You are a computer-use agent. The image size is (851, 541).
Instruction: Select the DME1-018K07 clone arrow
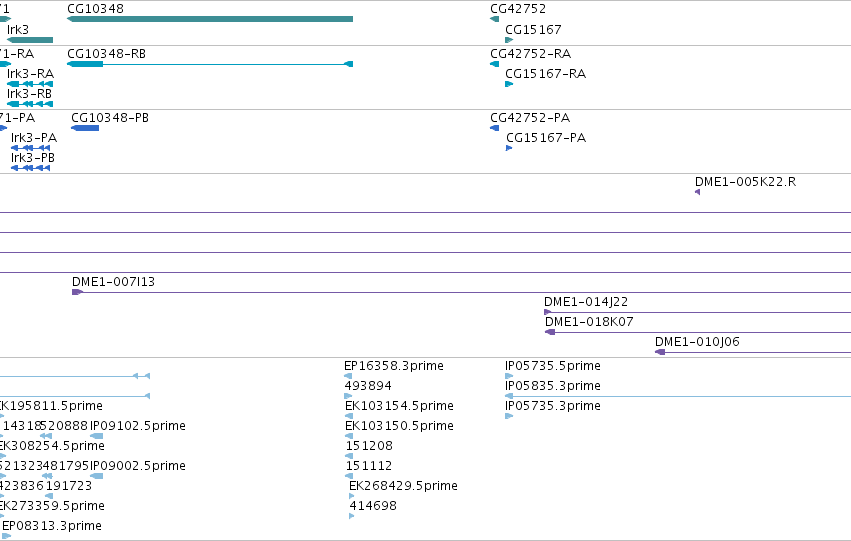[x=550, y=333]
